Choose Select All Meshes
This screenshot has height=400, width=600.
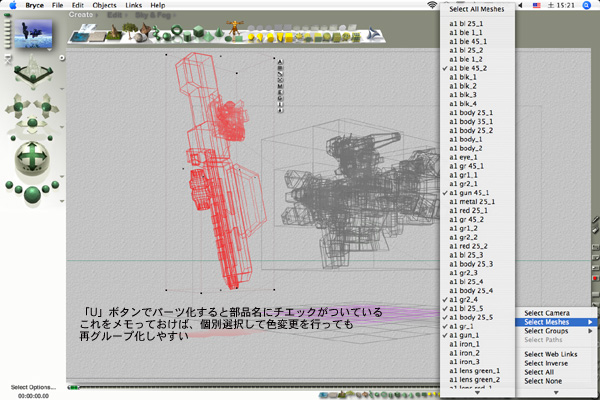coord(477,9)
